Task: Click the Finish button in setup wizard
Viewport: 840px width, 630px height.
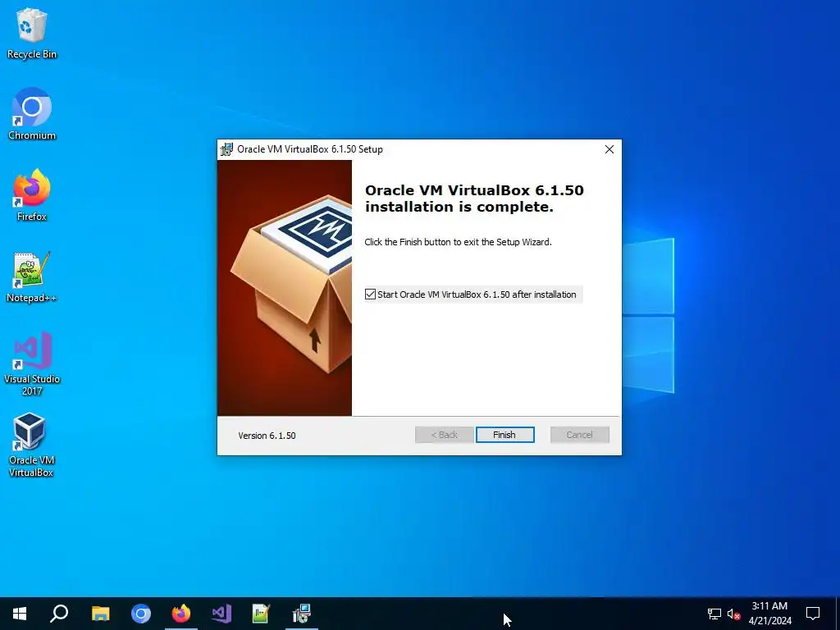Action: coord(504,435)
